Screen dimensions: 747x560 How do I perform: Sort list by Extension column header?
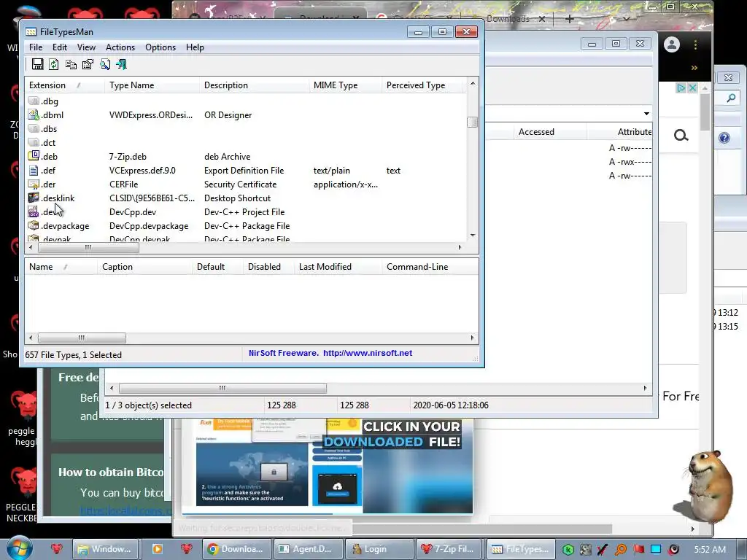pos(64,85)
